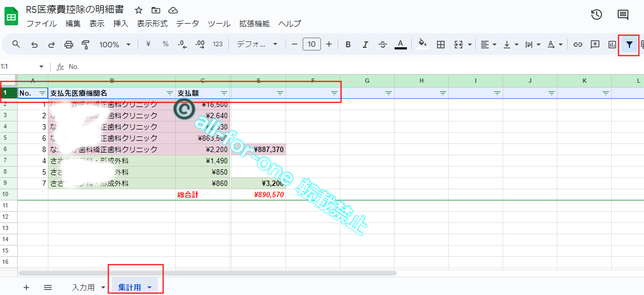The width and height of the screenshot is (644, 295).
Task: Star the document
Action: [x=139, y=10]
